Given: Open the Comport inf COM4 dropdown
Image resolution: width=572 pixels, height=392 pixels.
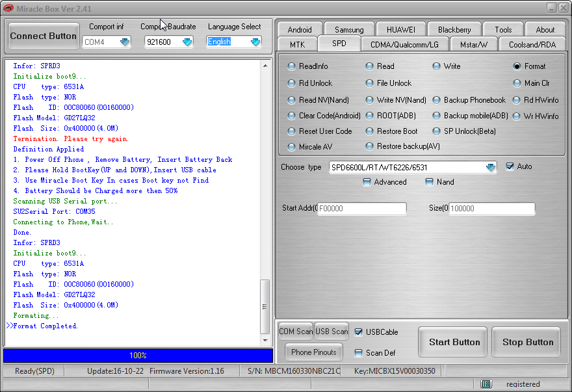Looking at the screenshot, I should click(125, 42).
